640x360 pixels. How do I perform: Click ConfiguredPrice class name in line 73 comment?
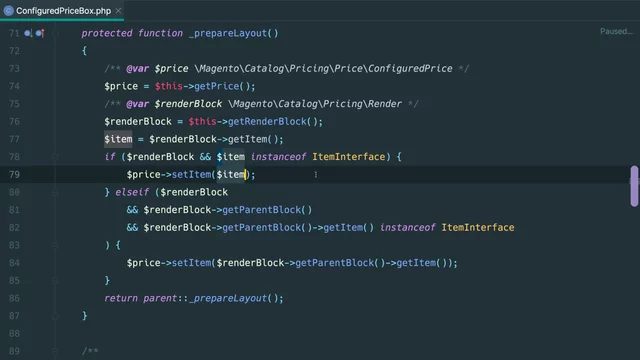tap(410, 68)
